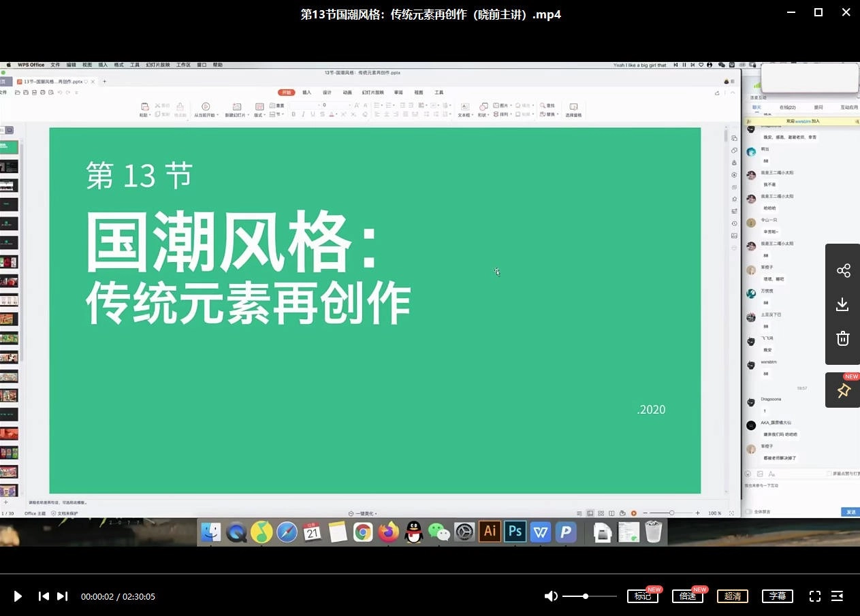860x616 pixels.
Task: Open the 图片 (Picture) dropdown
Action: pyautogui.click(x=502, y=105)
